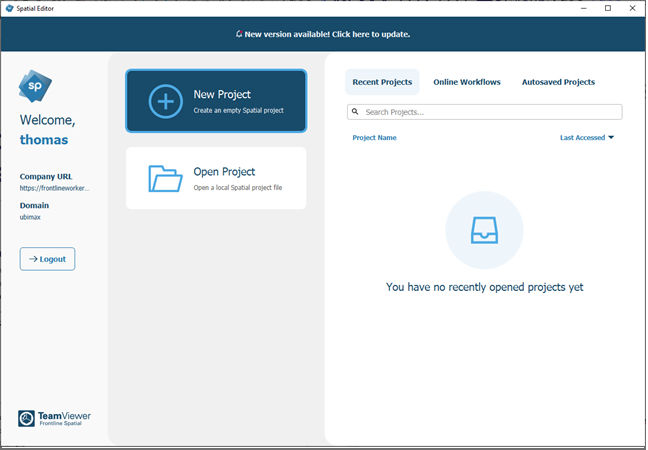Image resolution: width=648 pixels, height=450 pixels.
Task: Toggle the Last Accessed sort arrow
Action: point(611,138)
